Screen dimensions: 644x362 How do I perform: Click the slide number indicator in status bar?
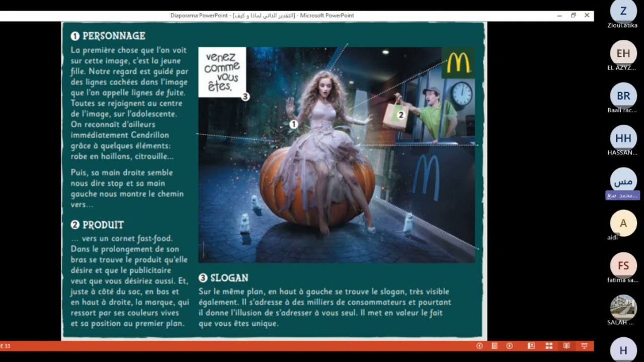(5, 346)
